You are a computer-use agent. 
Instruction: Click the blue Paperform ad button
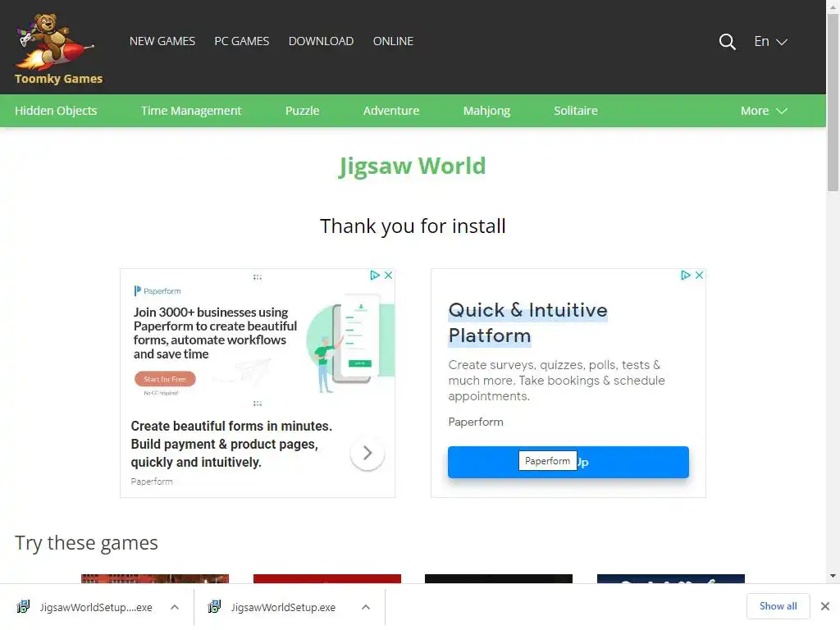click(x=568, y=462)
